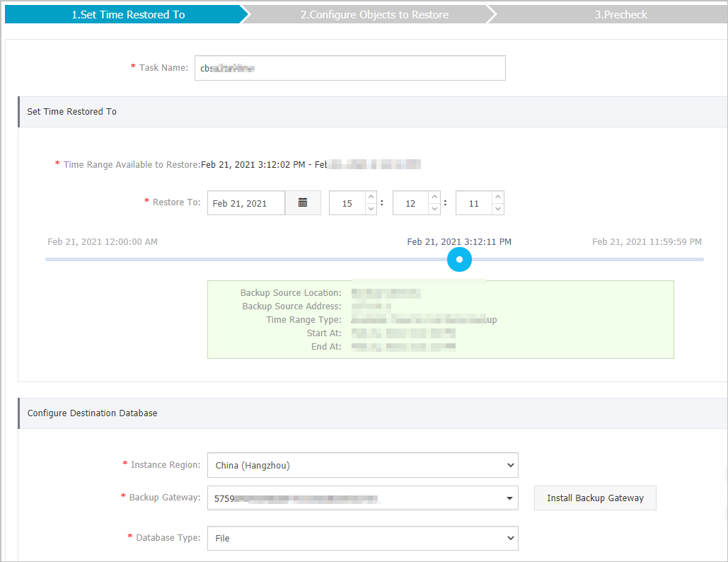Increase the minute value with up arrow

tap(434, 197)
